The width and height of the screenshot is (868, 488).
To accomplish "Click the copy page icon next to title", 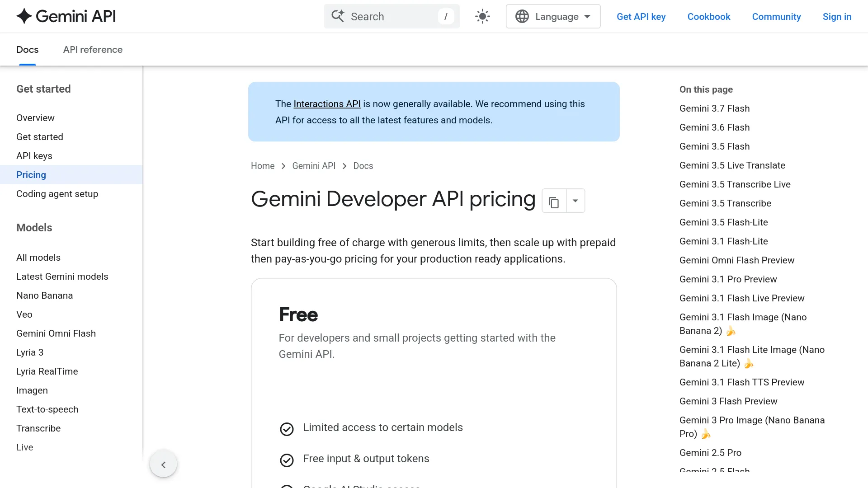I will (554, 201).
